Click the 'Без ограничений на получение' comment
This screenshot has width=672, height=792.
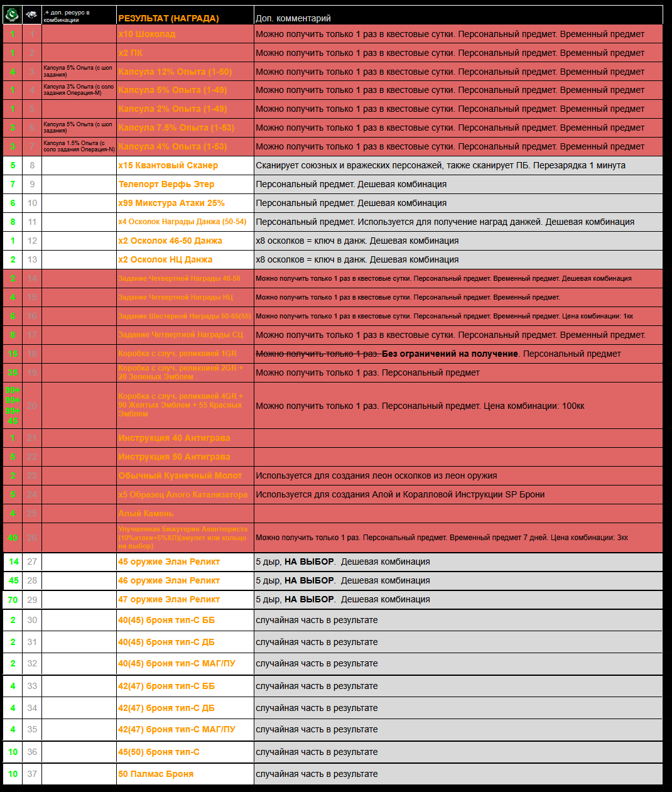tap(450, 354)
